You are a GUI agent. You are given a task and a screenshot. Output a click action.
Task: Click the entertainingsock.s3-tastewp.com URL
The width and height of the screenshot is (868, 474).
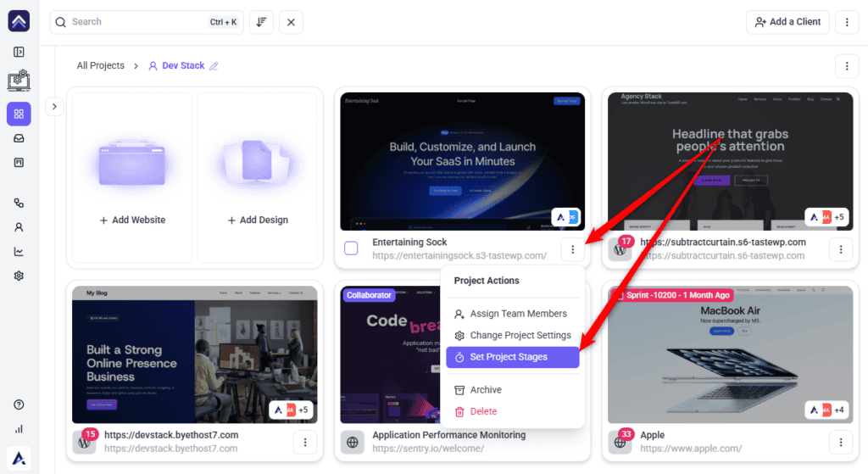(x=459, y=256)
